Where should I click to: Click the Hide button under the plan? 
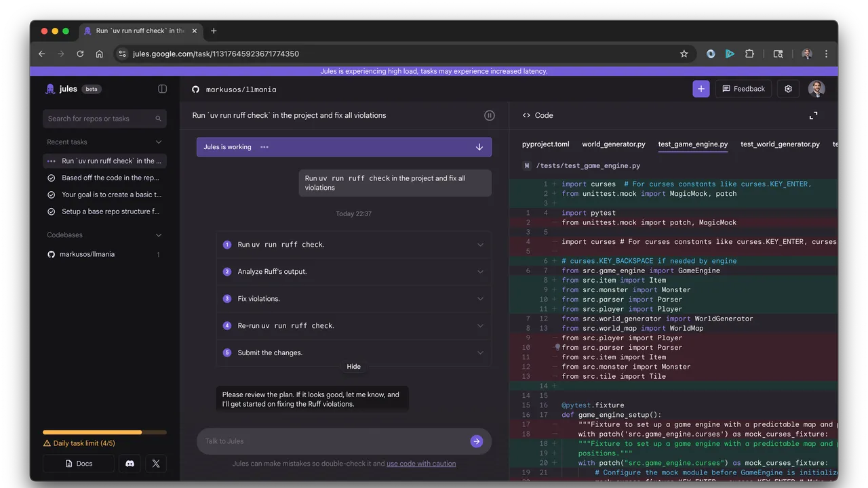[x=354, y=367]
